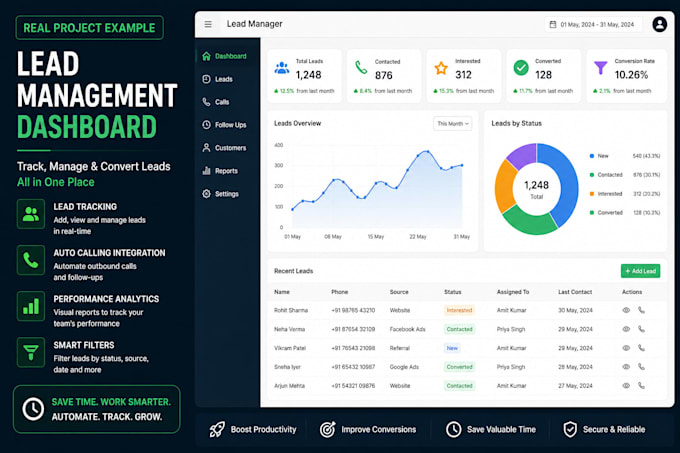Click the Add Lead button
The image size is (680, 453).
[x=641, y=271]
